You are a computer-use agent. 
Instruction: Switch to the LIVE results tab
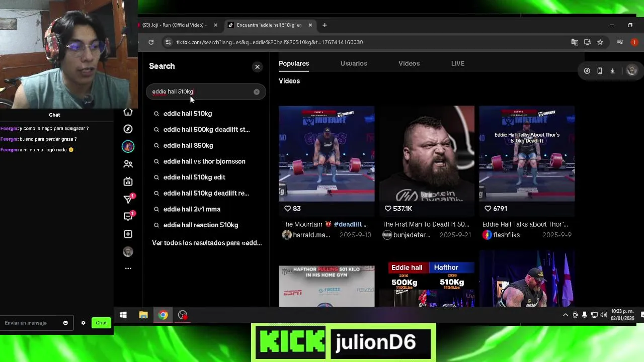click(458, 63)
